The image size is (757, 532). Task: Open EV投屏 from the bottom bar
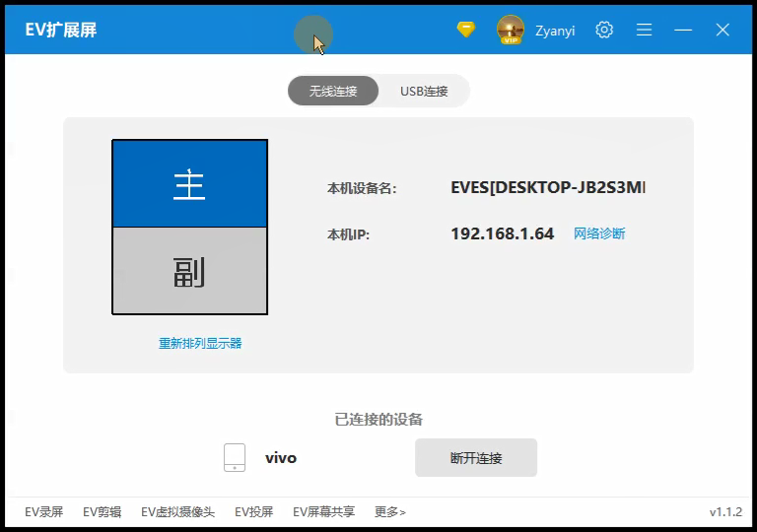[253, 511]
